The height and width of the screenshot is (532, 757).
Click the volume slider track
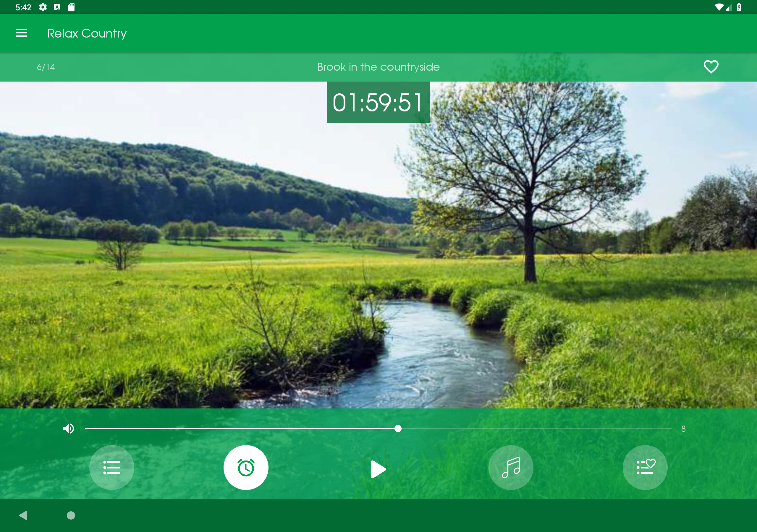[378, 429]
